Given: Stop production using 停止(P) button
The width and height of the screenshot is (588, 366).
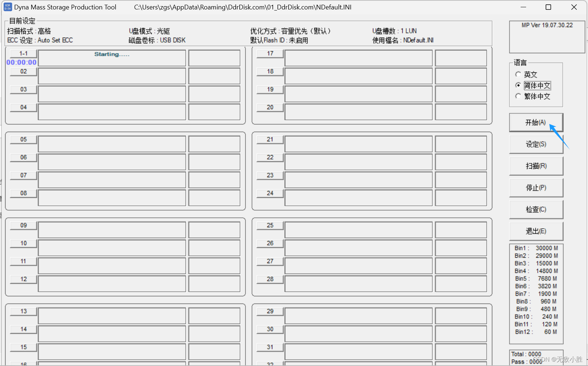Looking at the screenshot, I should tap(536, 188).
